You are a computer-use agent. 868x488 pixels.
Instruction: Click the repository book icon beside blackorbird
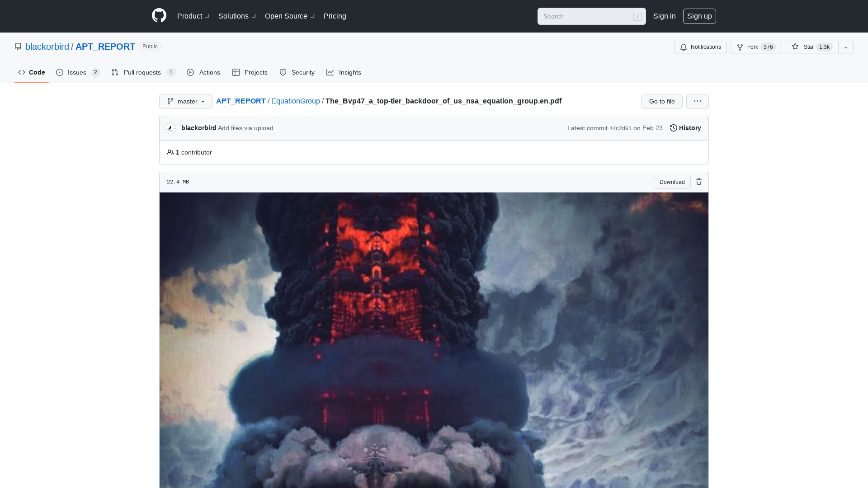(18, 47)
